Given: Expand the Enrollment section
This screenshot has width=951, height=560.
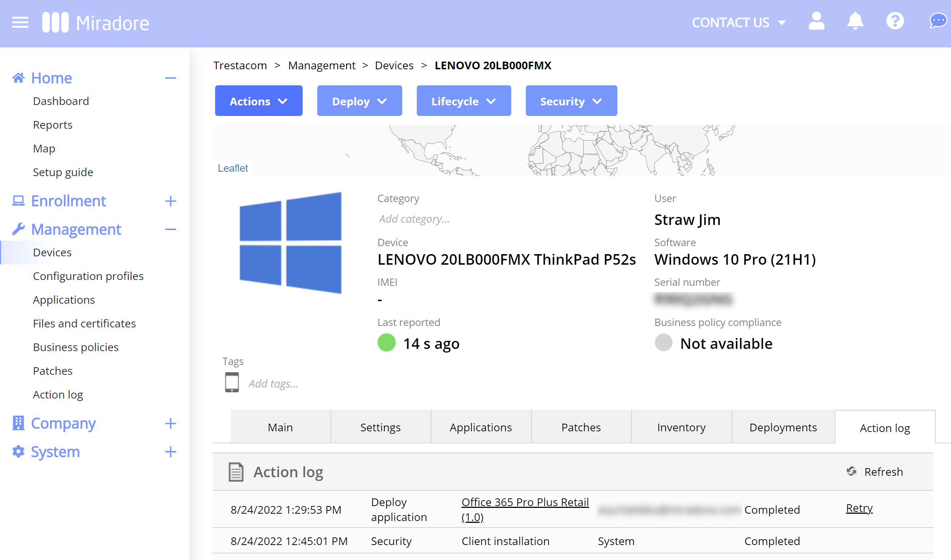Looking at the screenshot, I should [x=170, y=201].
